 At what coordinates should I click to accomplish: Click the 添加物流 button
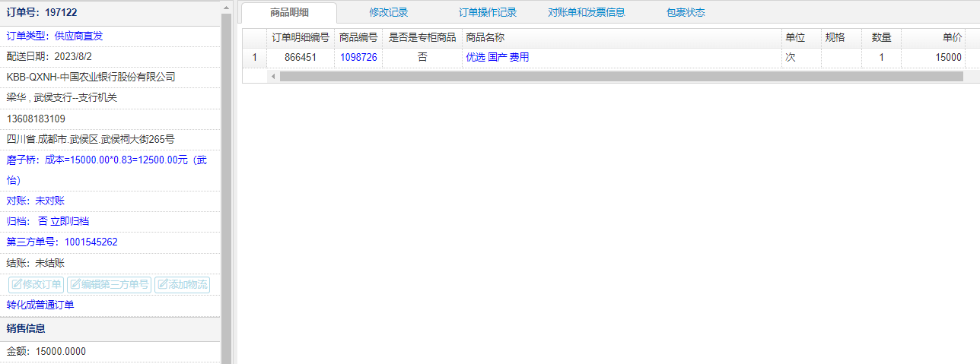click(x=182, y=284)
